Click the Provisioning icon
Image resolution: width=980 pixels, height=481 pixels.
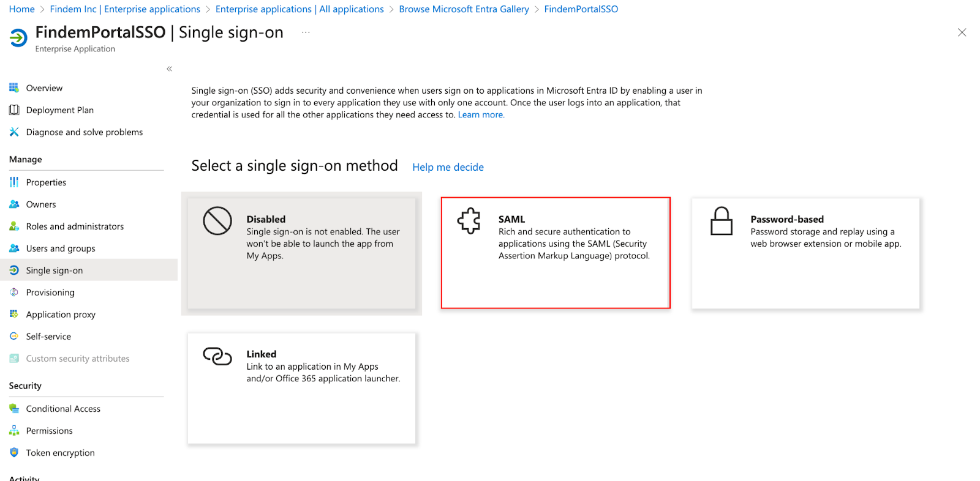pos(14,292)
